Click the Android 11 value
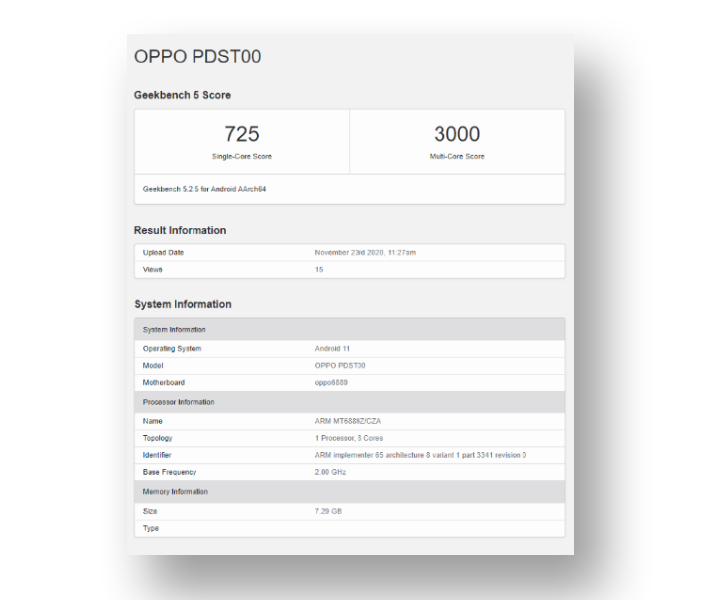The image size is (728, 600). 332,349
